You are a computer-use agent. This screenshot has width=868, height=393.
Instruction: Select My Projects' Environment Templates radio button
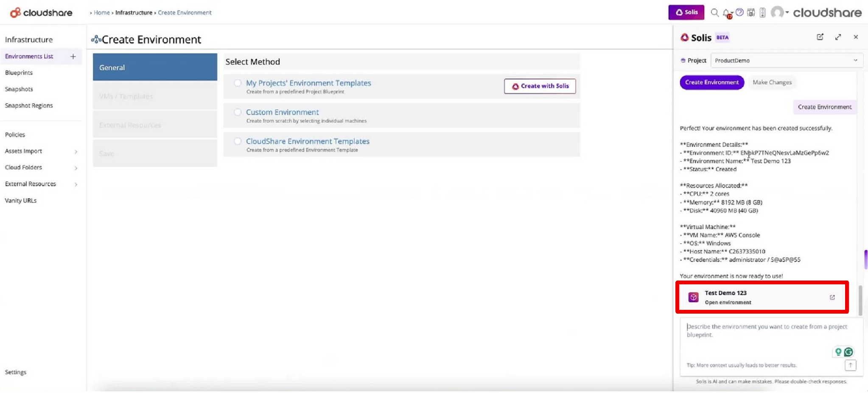point(238,83)
